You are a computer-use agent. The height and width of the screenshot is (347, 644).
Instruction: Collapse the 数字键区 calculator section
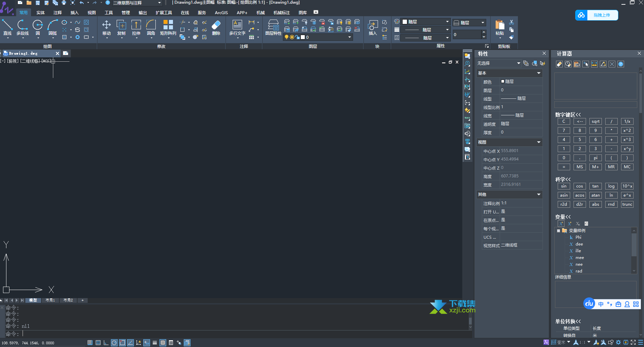tap(568, 115)
